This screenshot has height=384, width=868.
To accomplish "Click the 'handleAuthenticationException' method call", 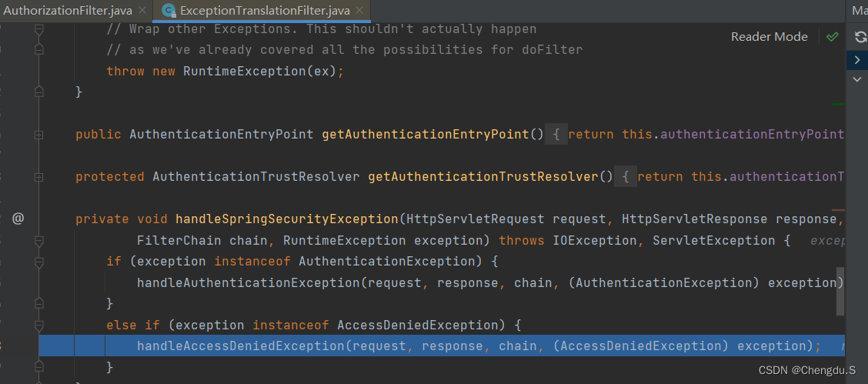I will tap(249, 282).
